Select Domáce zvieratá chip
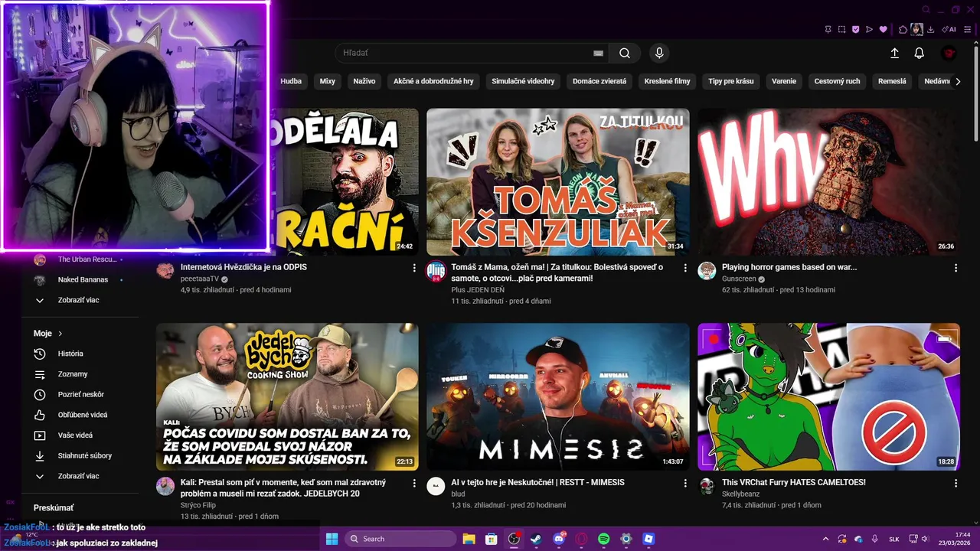The height and width of the screenshot is (551, 980). tap(599, 81)
